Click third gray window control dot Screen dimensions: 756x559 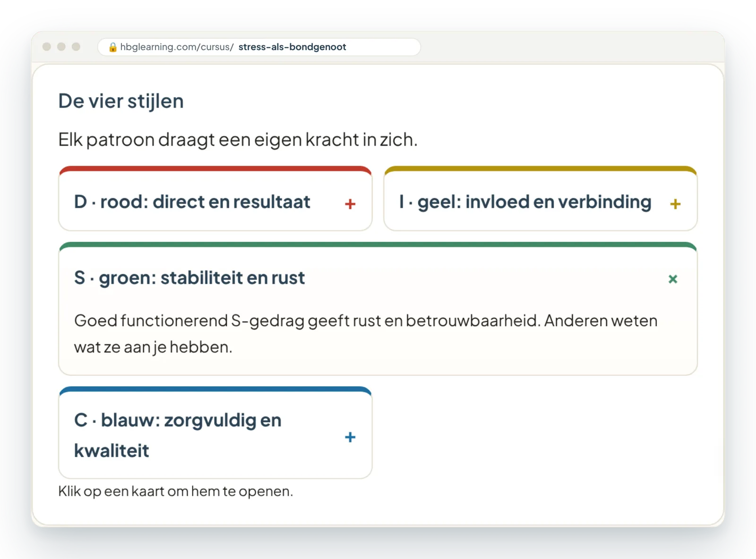pos(76,47)
